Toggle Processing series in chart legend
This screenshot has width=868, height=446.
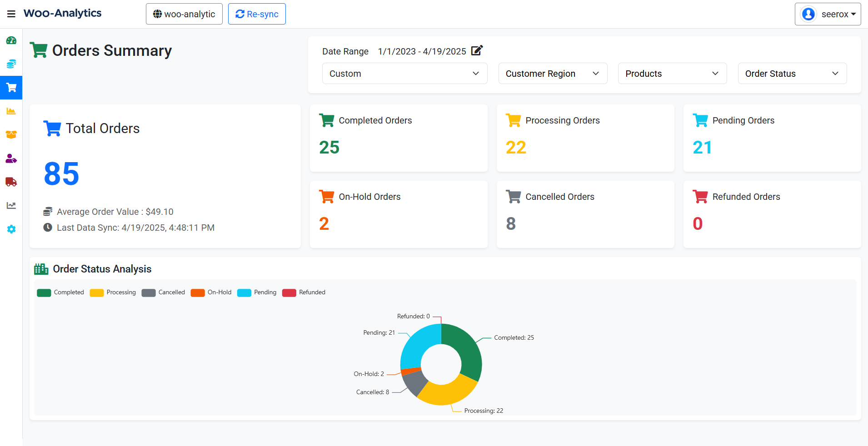(113, 292)
